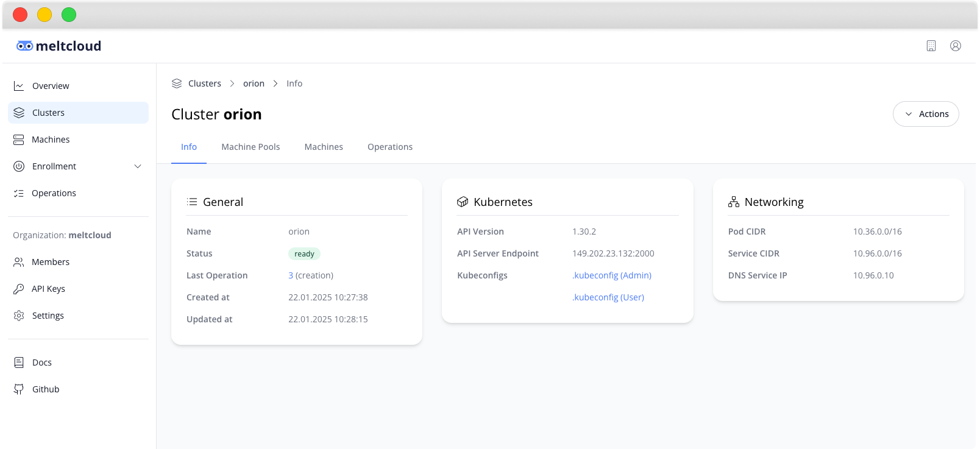
Task: Select Machines in the sidebar
Action: (78, 140)
